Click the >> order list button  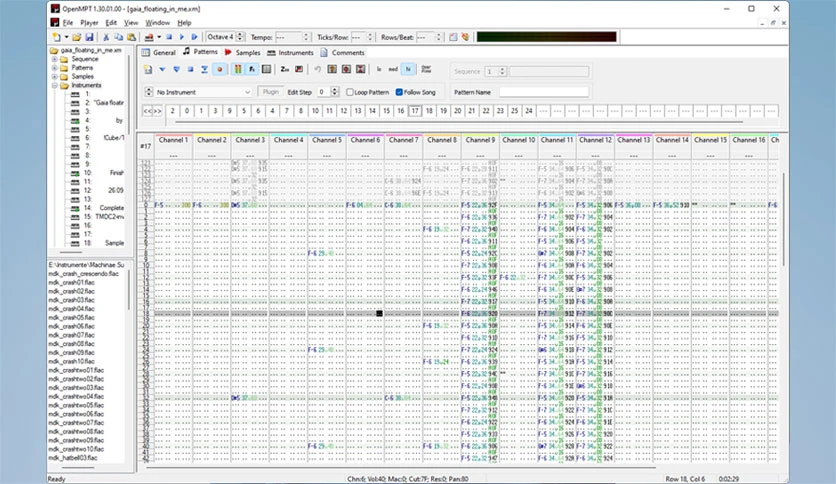coord(158,111)
